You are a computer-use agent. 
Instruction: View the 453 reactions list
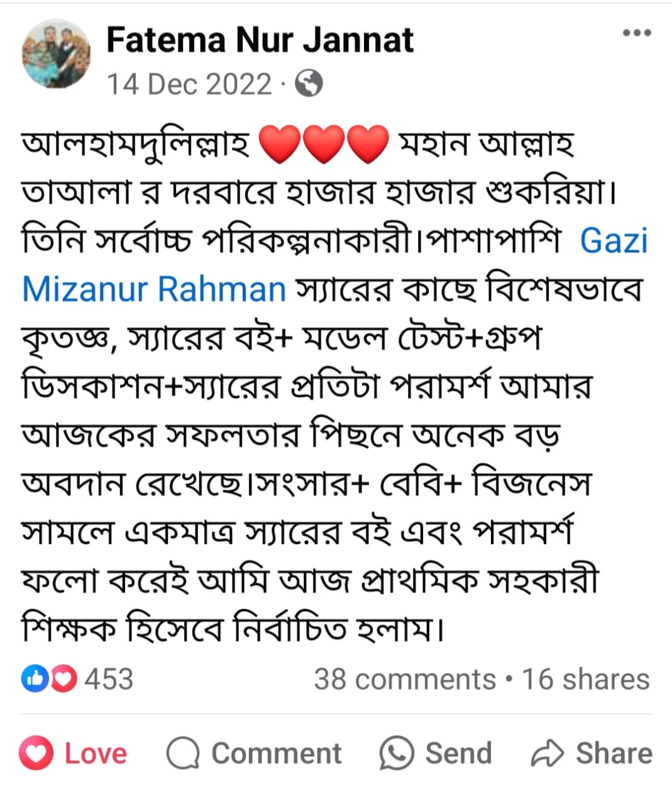109,679
